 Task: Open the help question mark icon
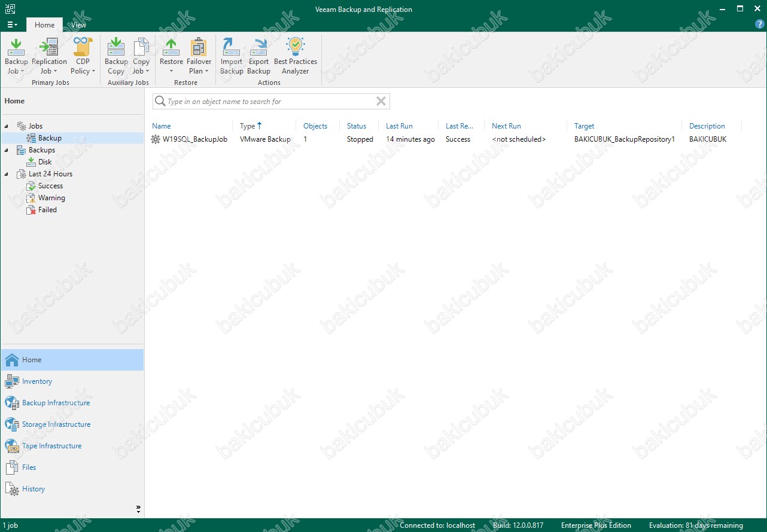760,25
